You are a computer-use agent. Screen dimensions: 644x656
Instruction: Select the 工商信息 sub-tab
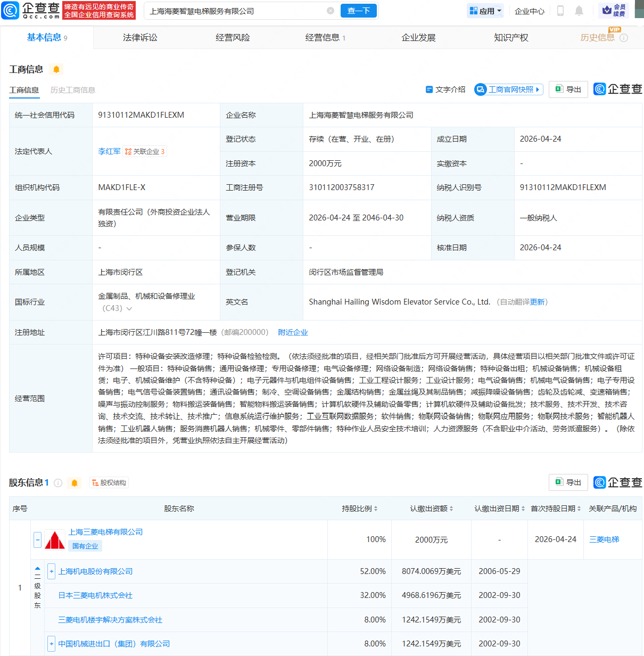(24, 90)
